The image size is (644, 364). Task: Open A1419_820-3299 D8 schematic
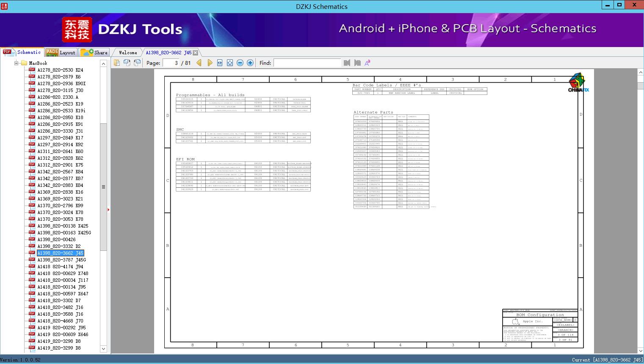click(59, 348)
